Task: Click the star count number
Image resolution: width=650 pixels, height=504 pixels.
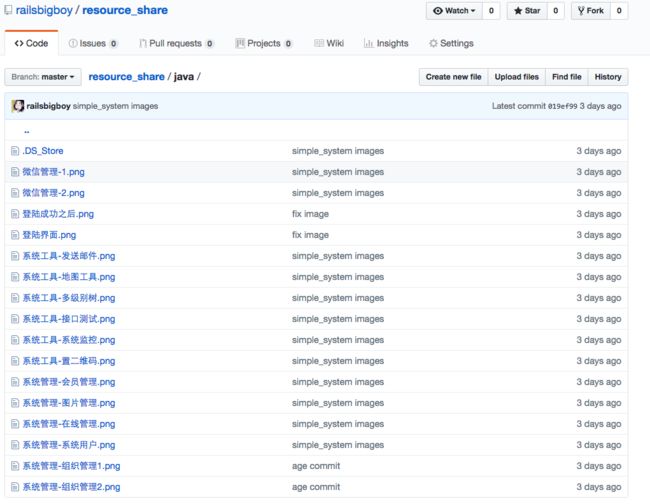Action: (x=555, y=11)
